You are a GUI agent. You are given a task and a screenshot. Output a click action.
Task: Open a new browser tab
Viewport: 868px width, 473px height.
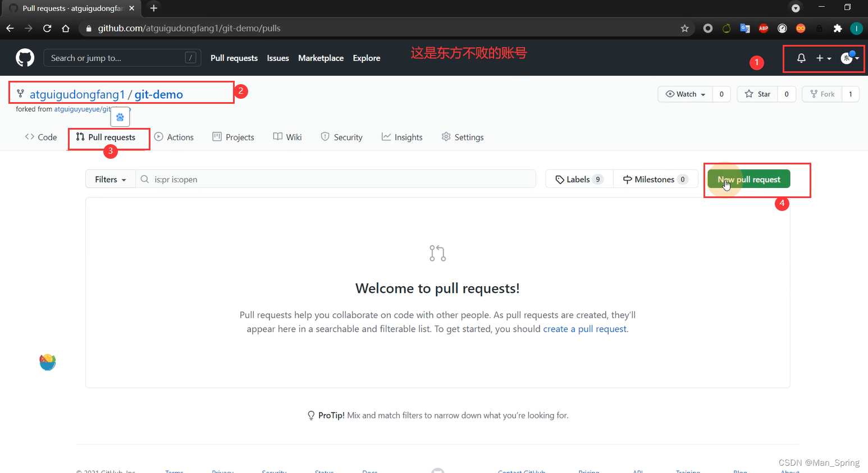tap(153, 8)
